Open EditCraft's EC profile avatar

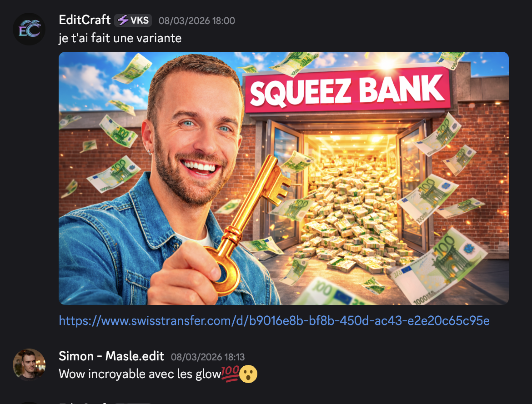[29, 29]
